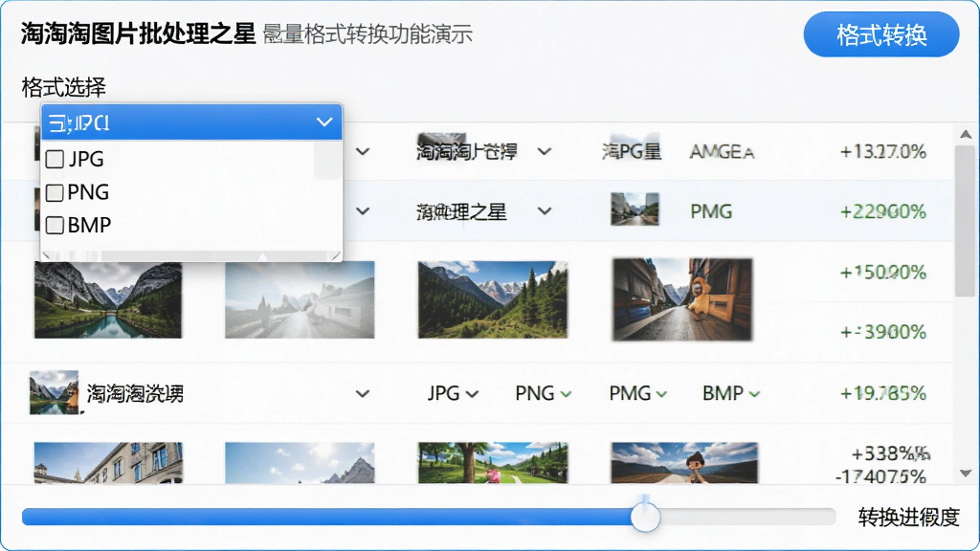Expand the first chevron in the AMGEA row
Screen dimensions: 980x551
(363, 151)
